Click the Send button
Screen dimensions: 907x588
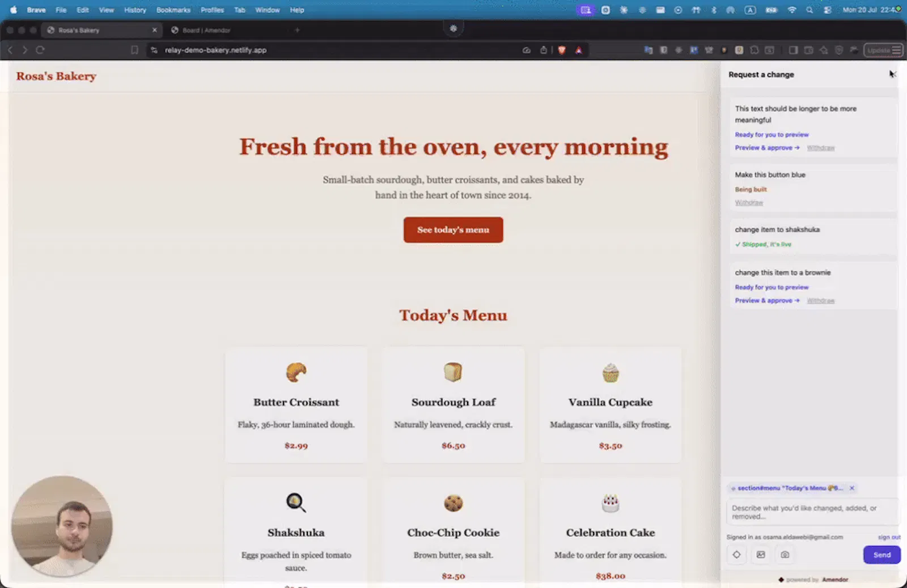pyautogui.click(x=881, y=555)
